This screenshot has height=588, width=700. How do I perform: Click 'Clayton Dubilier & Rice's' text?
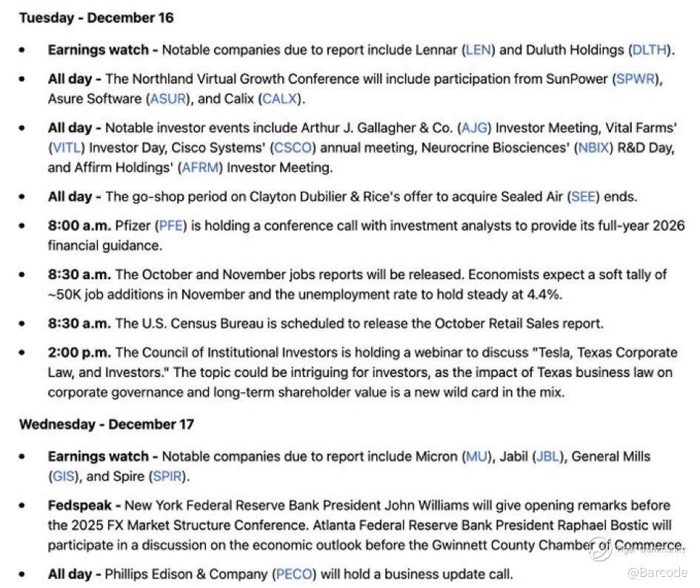coord(324,196)
